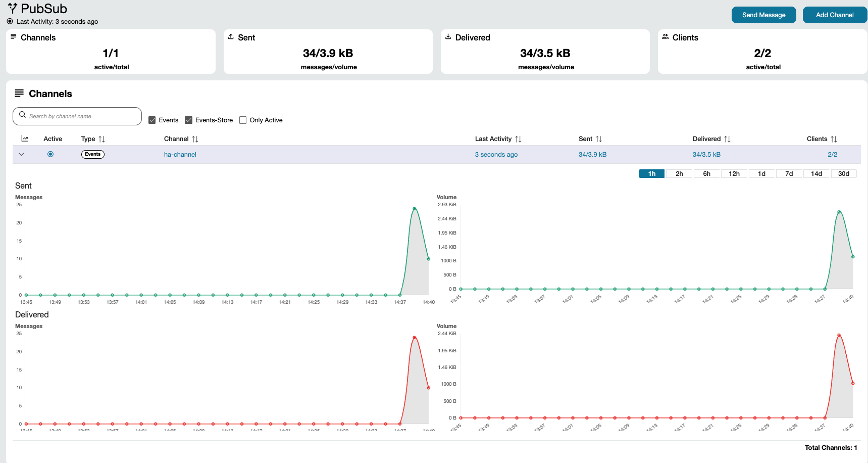This screenshot has width=868, height=463.
Task: Switch to 6h time range
Action: pyautogui.click(x=706, y=174)
